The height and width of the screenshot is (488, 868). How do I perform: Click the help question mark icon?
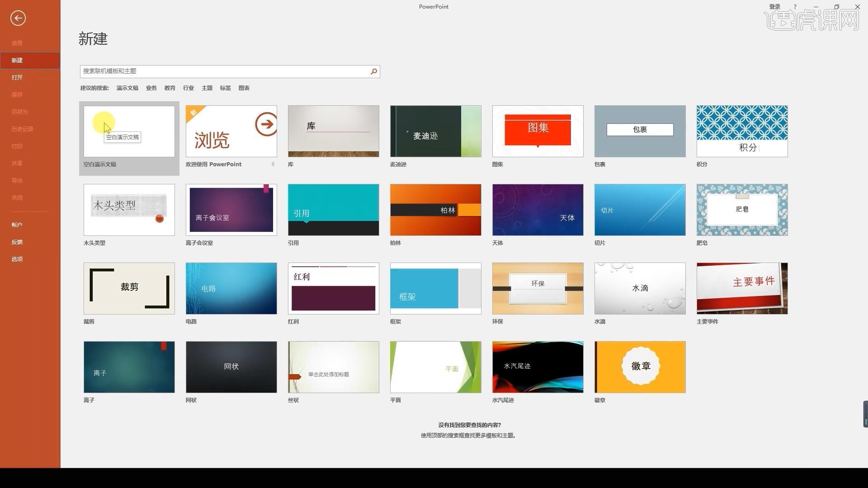(x=795, y=7)
